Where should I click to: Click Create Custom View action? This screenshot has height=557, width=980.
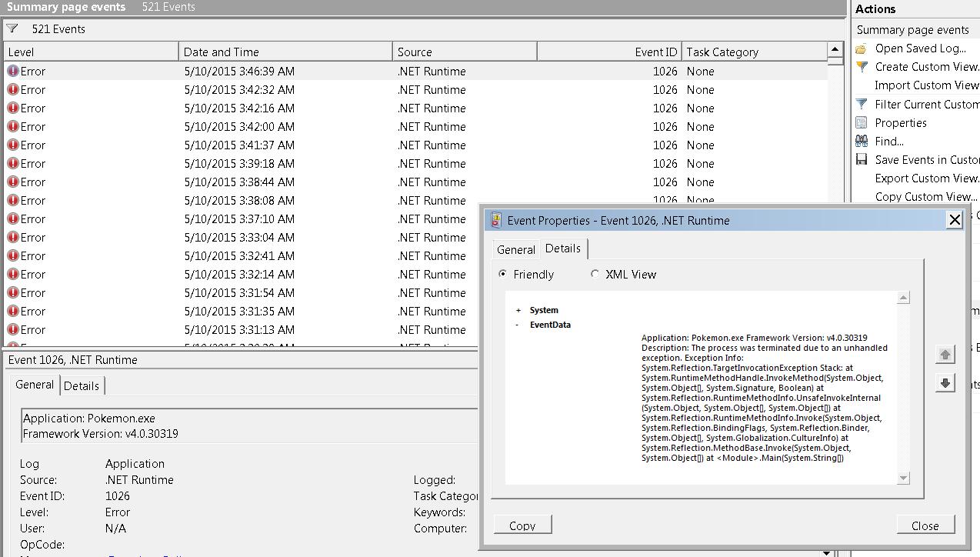[927, 67]
